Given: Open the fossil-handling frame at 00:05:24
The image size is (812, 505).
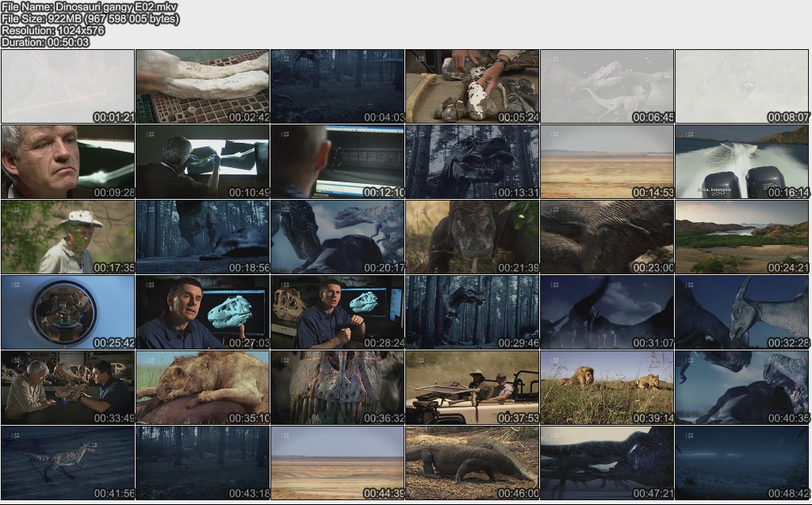Looking at the screenshot, I should pyautogui.click(x=472, y=86).
